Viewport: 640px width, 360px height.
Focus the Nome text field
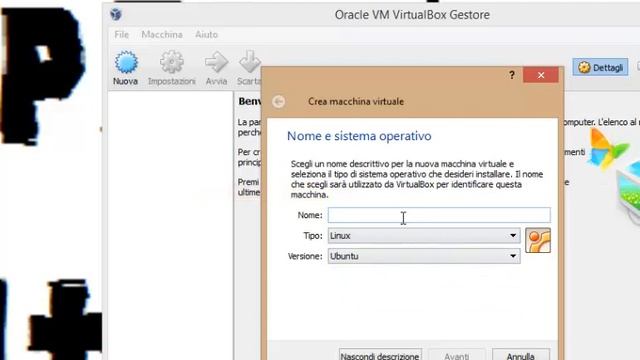(439, 215)
